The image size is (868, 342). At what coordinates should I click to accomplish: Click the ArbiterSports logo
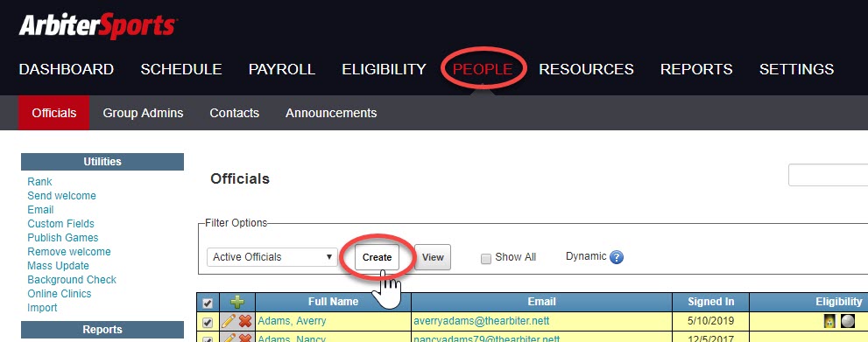click(x=98, y=26)
